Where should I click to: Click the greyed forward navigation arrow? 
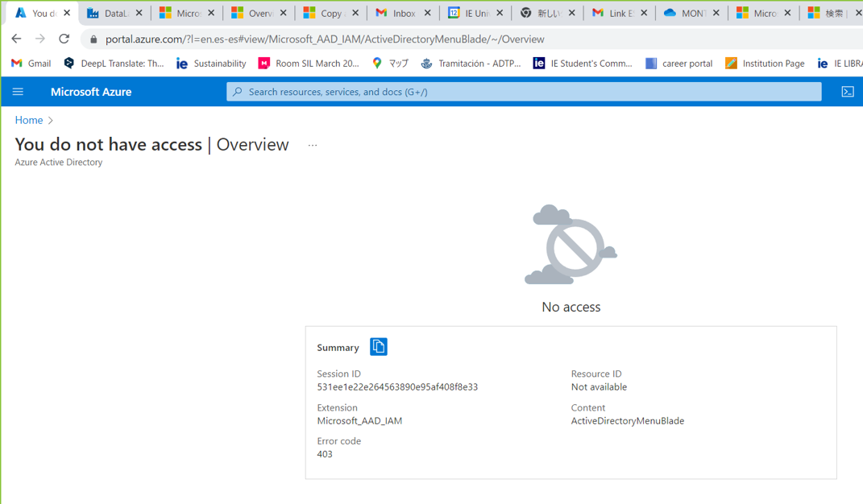click(40, 38)
